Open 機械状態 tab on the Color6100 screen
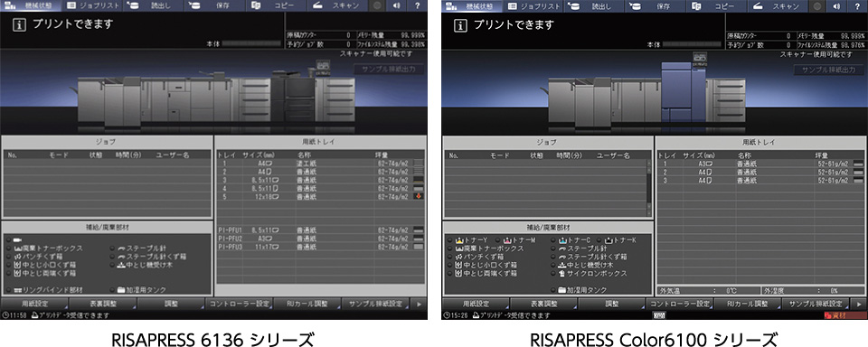 (x=472, y=6)
